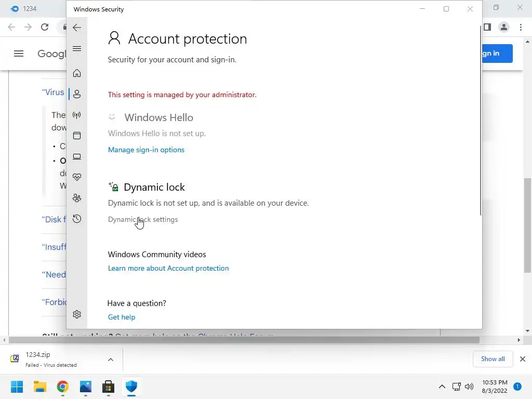Expand the "Forbid" help topic

click(x=54, y=302)
